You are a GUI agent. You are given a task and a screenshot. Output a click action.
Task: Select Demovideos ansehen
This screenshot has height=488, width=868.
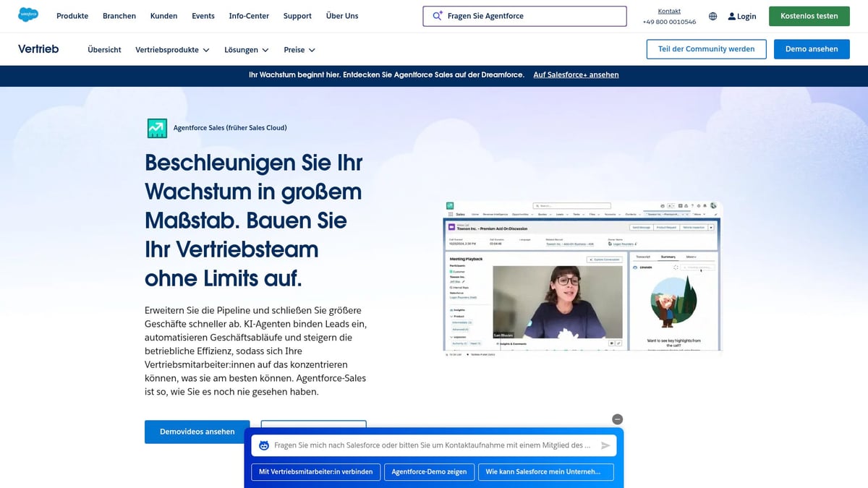[x=197, y=432]
